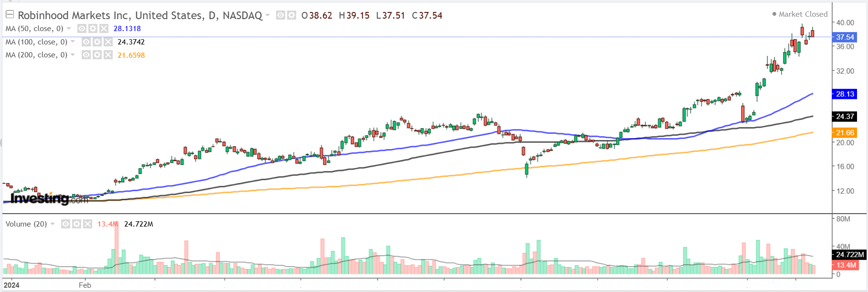This screenshot has width=868, height=292.
Task: Click the current price label 37.54
Action: (x=845, y=37)
